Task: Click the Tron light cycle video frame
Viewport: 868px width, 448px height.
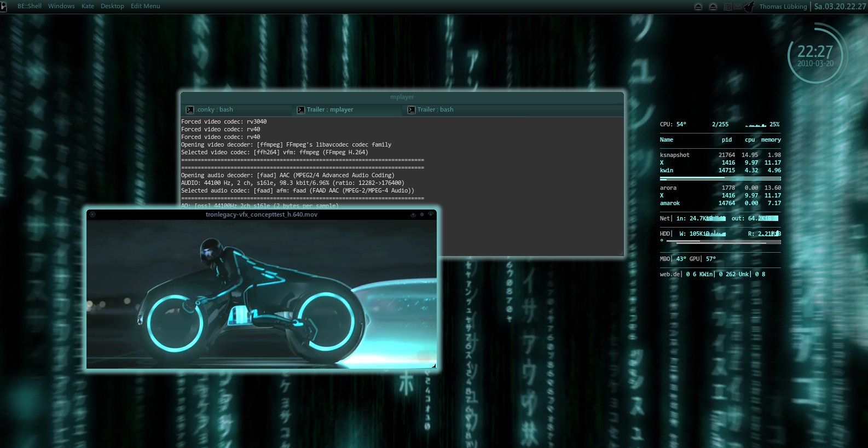Action: [x=262, y=294]
